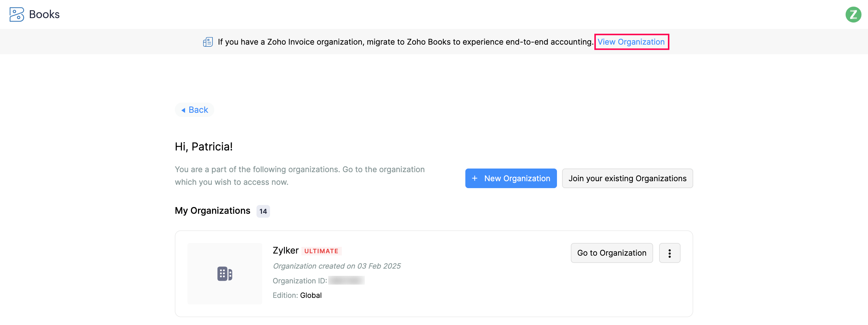Screen dimensions: 868x325
Task: Click the Back label text
Action: pos(198,110)
